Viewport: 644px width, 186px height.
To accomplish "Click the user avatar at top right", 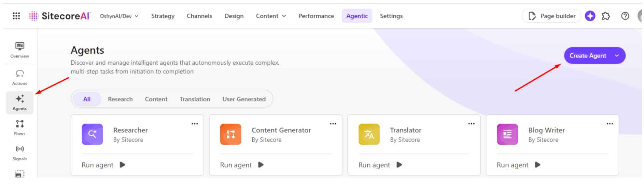I will pyautogui.click(x=640, y=16).
